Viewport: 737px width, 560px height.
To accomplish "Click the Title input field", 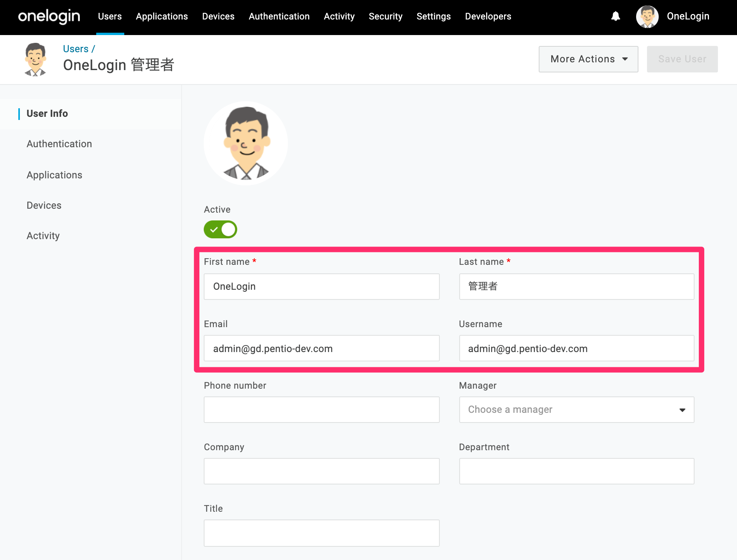I will pyautogui.click(x=322, y=533).
